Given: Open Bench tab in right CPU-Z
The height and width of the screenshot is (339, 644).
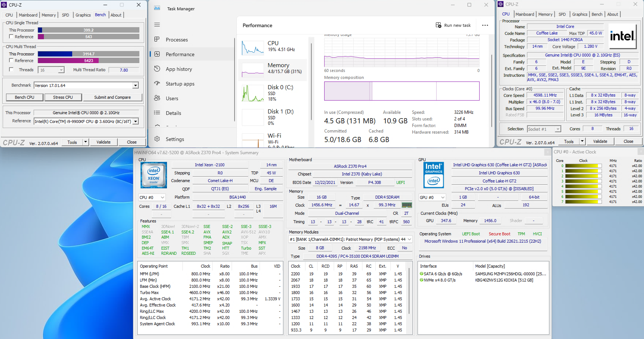Looking at the screenshot, I should tap(597, 14).
